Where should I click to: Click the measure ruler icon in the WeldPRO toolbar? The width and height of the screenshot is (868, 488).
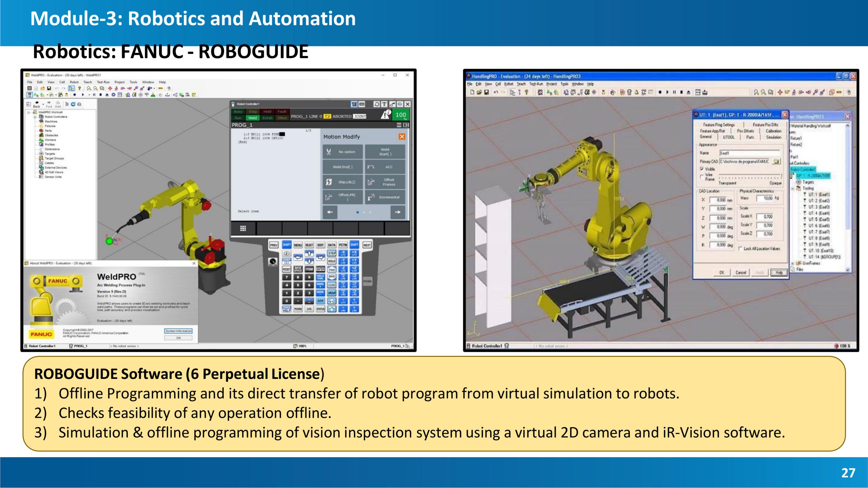(x=160, y=88)
